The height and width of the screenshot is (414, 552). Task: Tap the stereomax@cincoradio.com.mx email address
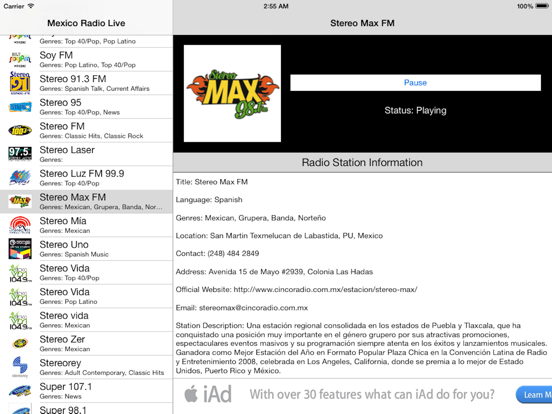pos(253,308)
